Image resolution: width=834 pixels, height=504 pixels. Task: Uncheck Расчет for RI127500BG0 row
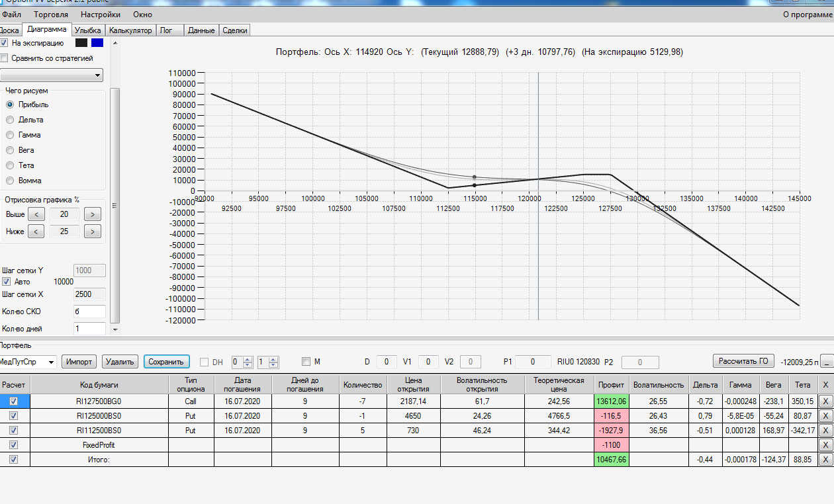click(13, 401)
